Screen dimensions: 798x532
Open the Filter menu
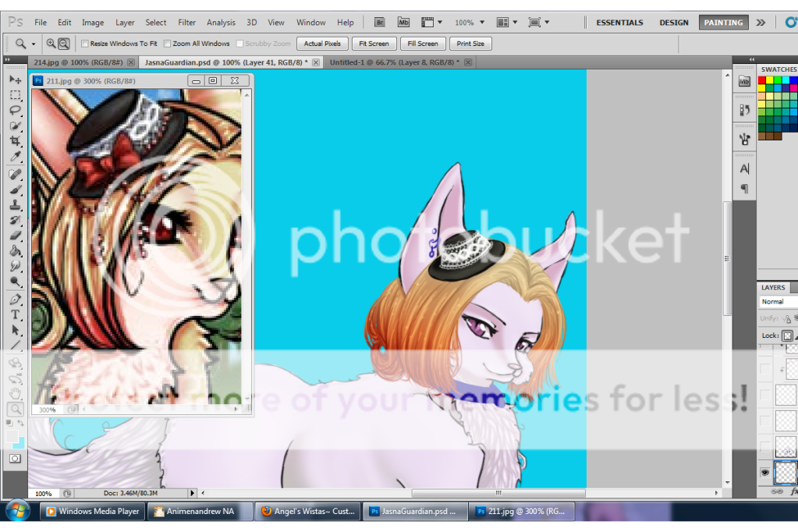pyautogui.click(x=186, y=23)
